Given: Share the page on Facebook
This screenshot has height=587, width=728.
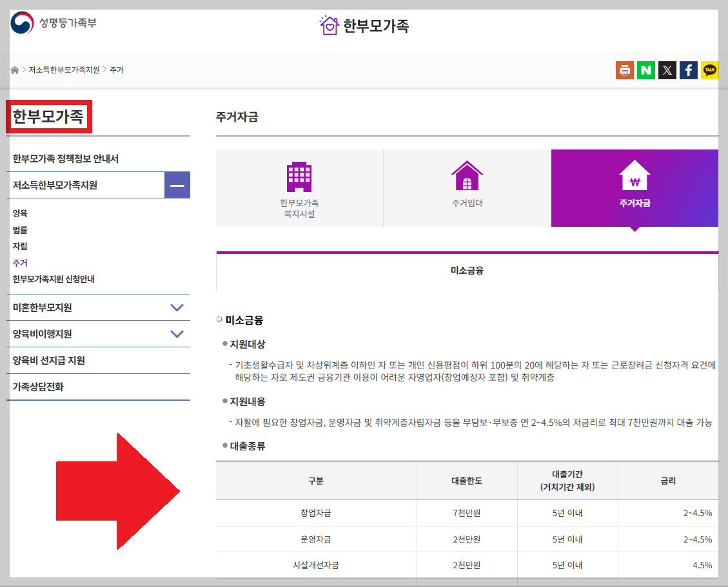Looking at the screenshot, I should [x=688, y=70].
